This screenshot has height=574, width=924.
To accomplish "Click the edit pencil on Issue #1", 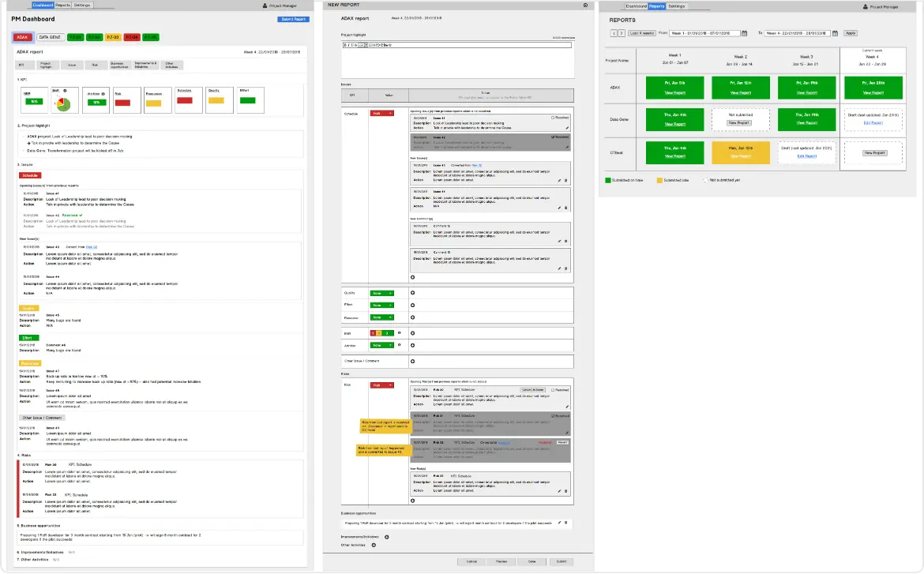I will [566, 128].
